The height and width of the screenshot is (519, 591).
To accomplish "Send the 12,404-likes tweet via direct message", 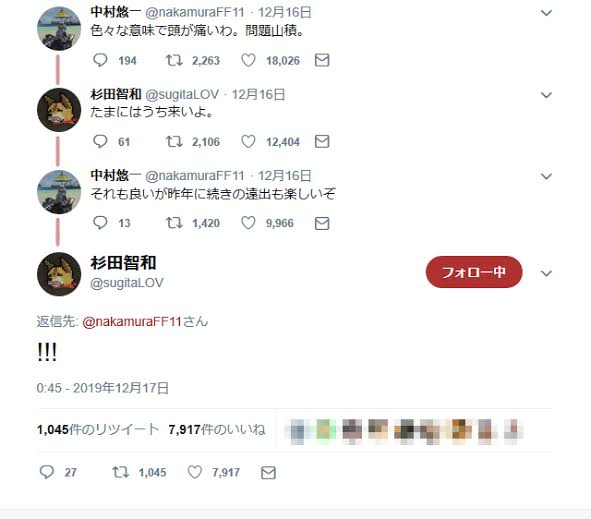I will (x=322, y=142).
